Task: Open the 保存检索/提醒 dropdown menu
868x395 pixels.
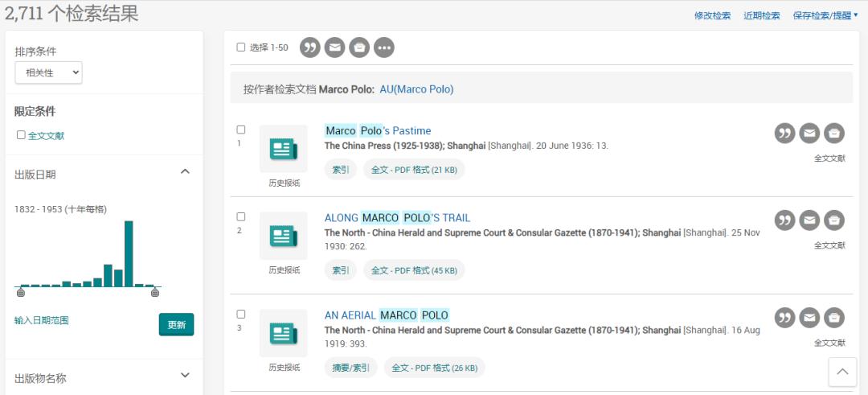Action: pos(825,15)
